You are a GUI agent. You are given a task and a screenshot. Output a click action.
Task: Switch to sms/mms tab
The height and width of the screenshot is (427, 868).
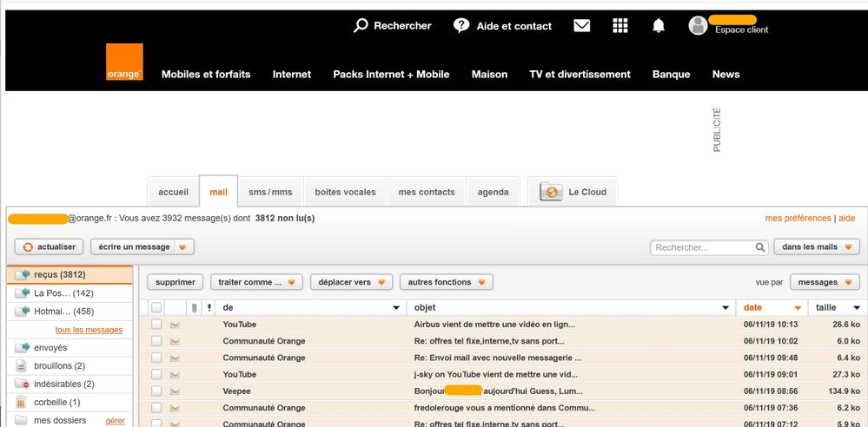pos(271,192)
